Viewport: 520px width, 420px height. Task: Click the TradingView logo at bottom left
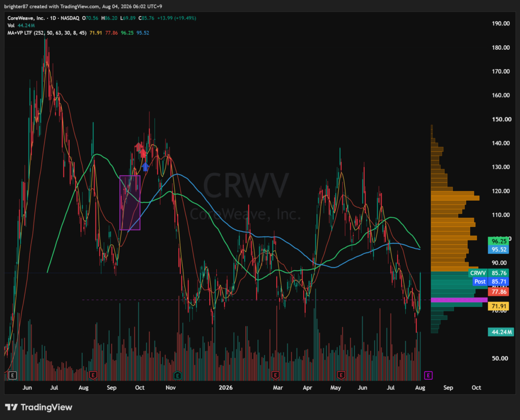coord(39,407)
